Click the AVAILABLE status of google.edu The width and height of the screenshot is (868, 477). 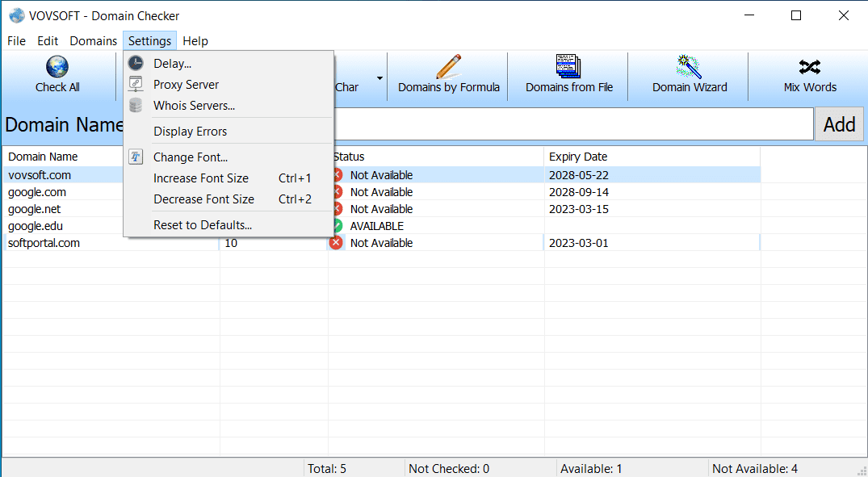[377, 226]
